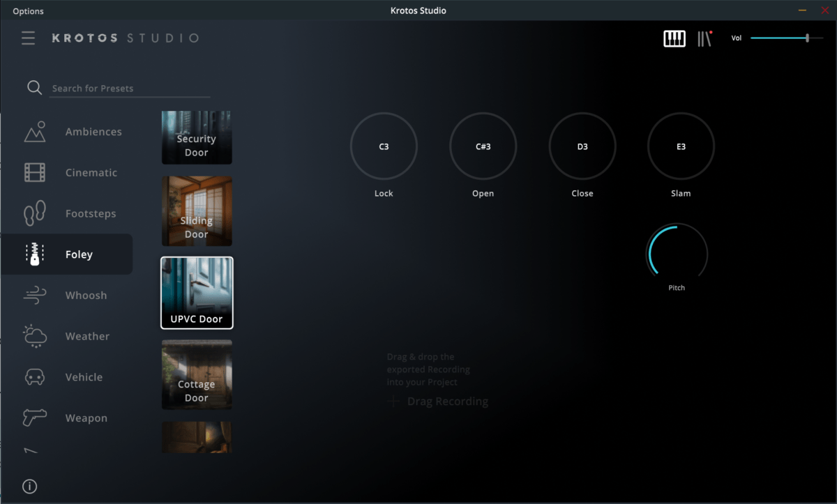Click the Search for Presets field
The image size is (837, 504).
(x=129, y=88)
